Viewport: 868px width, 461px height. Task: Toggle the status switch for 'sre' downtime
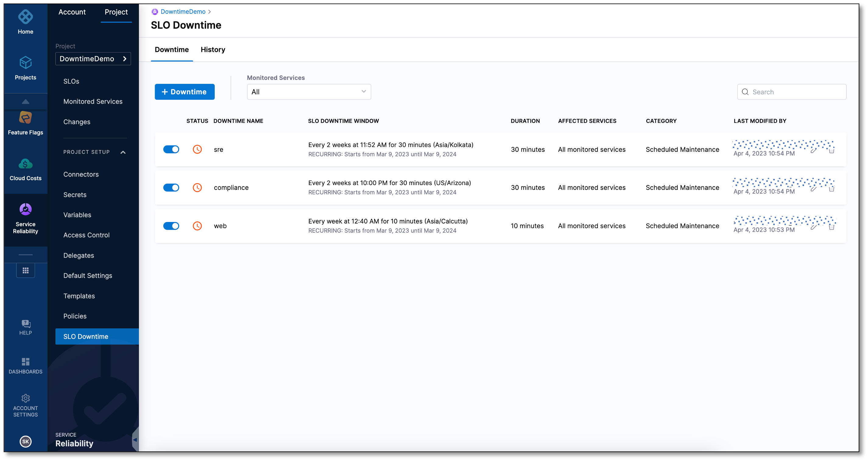pyautogui.click(x=171, y=149)
